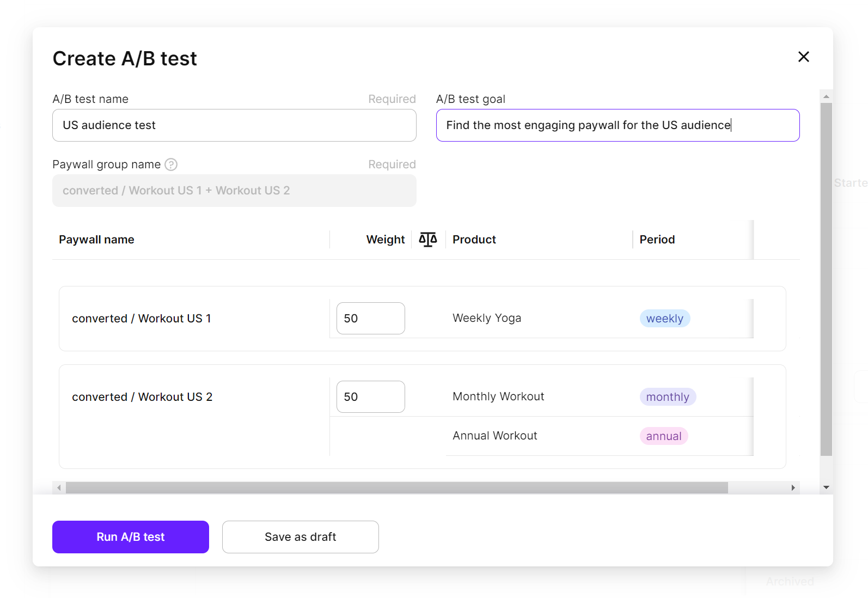Click the horizontal scrollbar thumb
This screenshot has height=598, width=868.
click(397, 487)
